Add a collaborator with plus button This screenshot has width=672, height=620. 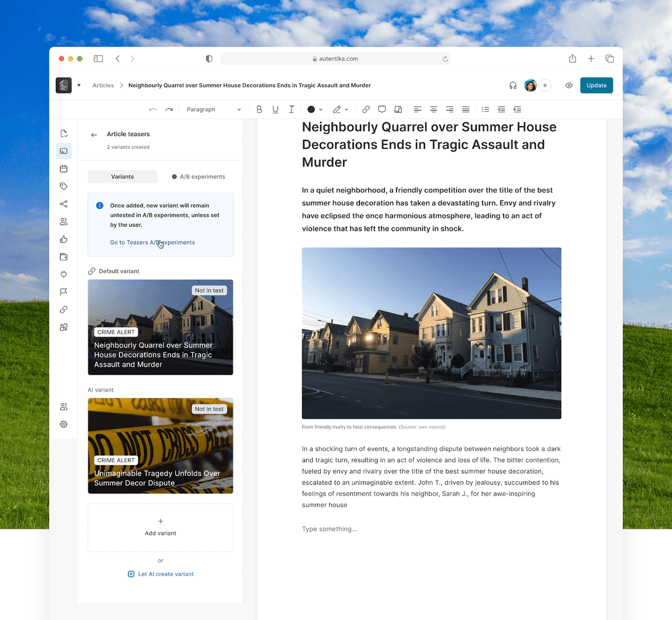coord(545,85)
